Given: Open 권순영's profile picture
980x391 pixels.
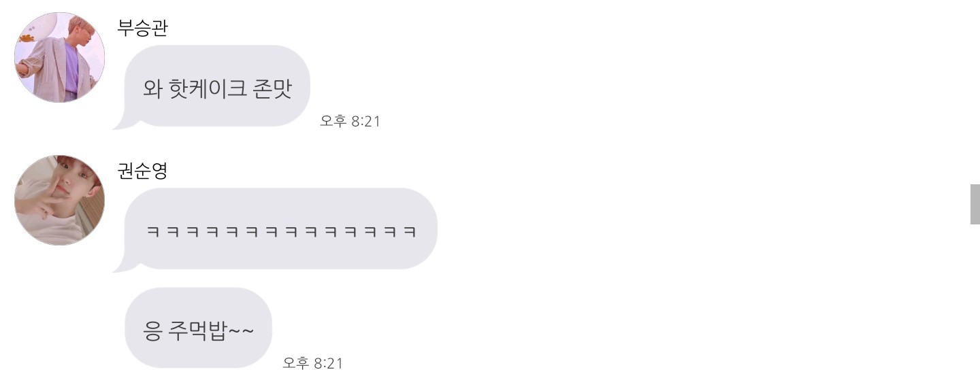Looking at the screenshot, I should pos(59,200).
